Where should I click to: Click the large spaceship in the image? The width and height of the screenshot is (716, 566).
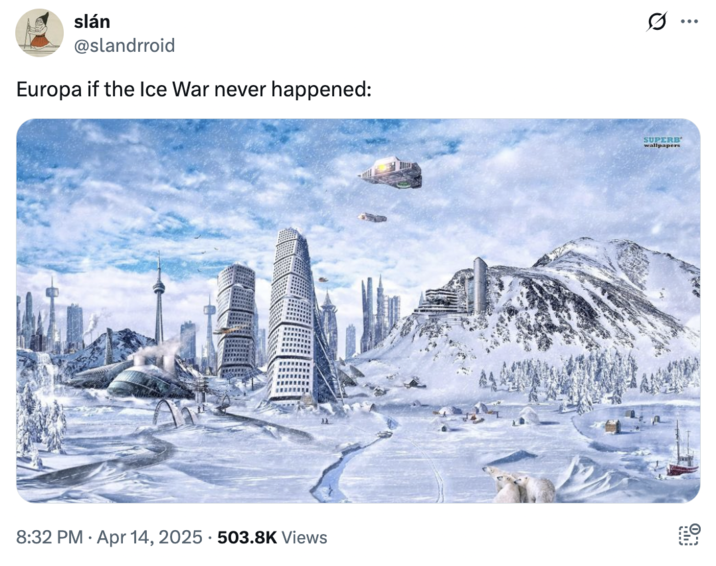390,173
